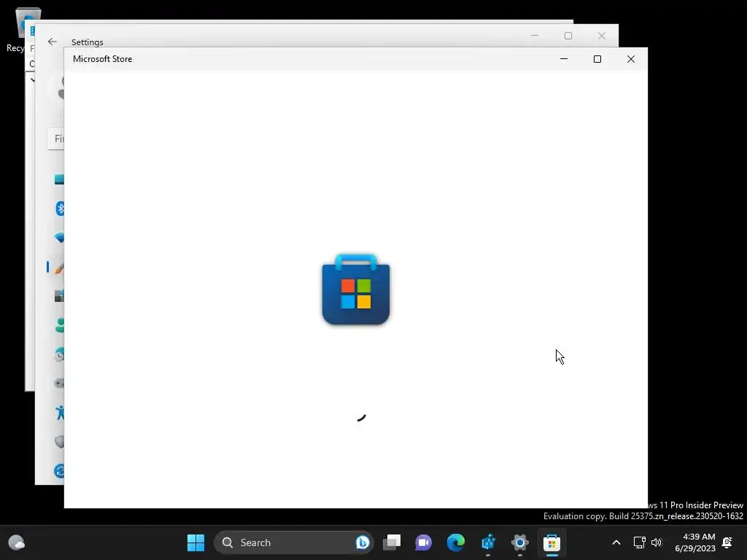The image size is (747, 560).
Task: Open Task View from taskbar
Action: click(x=392, y=542)
